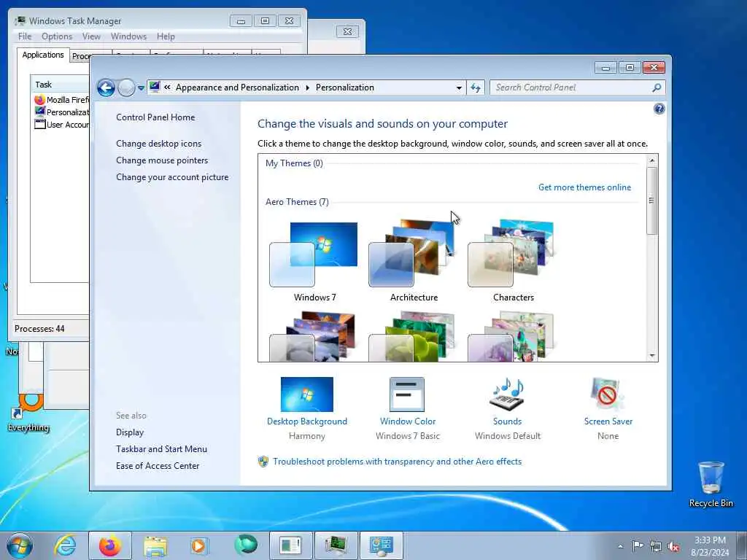Screen dimensions: 747x560
Task: Select the Characters theme
Action: (x=513, y=261)
